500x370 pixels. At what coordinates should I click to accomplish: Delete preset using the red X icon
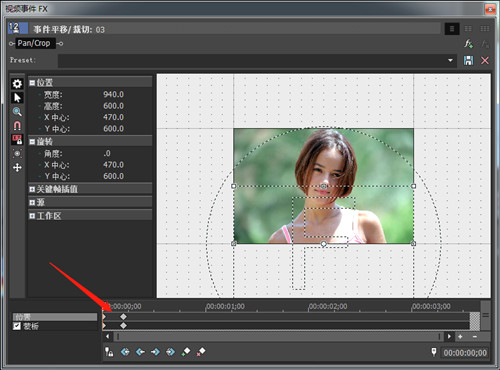click(x=485, y=60)
